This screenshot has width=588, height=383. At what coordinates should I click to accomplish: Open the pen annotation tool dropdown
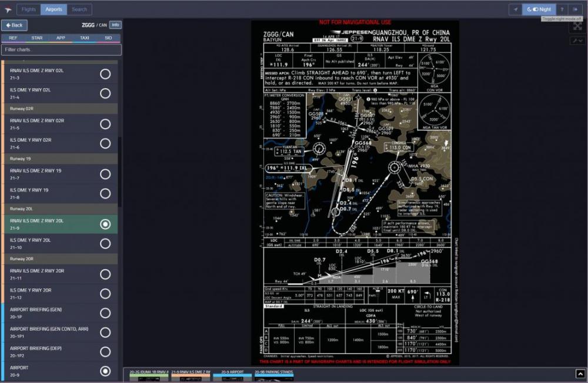577,41
